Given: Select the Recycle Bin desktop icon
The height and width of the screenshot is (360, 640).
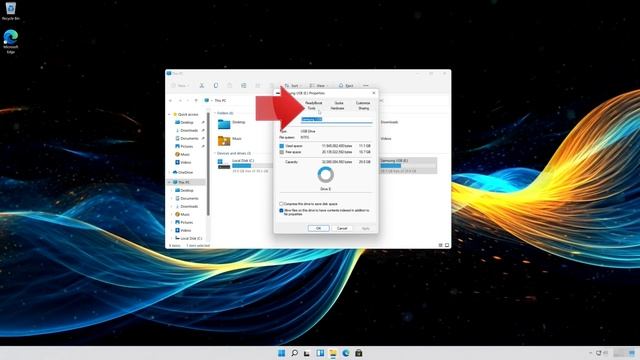Looking at the screenshot, I should (x=11, y=11).
